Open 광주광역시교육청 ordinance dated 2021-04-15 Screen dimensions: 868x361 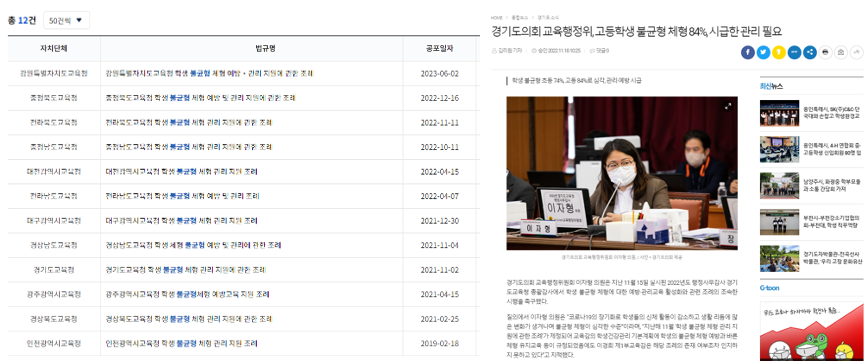pyautogui.click(x=187, y=294)
